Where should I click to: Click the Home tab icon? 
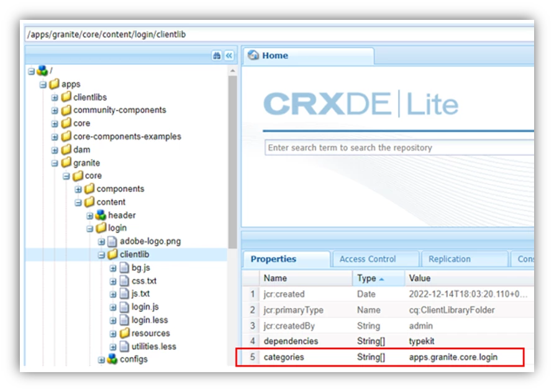point(253,55)
